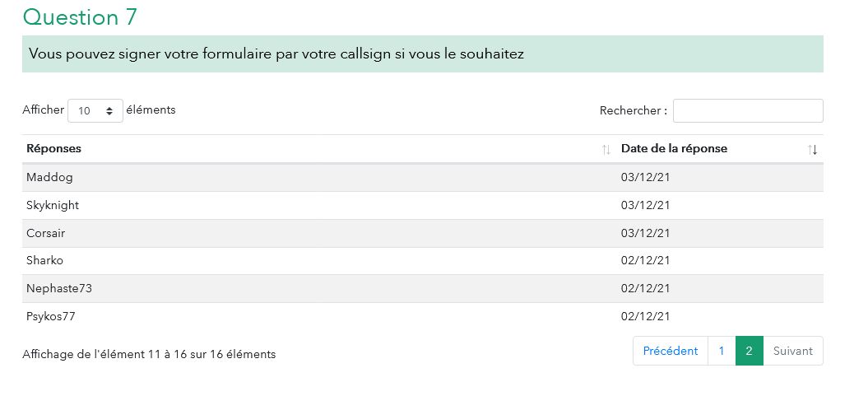Click the Réponses column header
The height and width of the screenshot is (396, 868).
(54, 149)
